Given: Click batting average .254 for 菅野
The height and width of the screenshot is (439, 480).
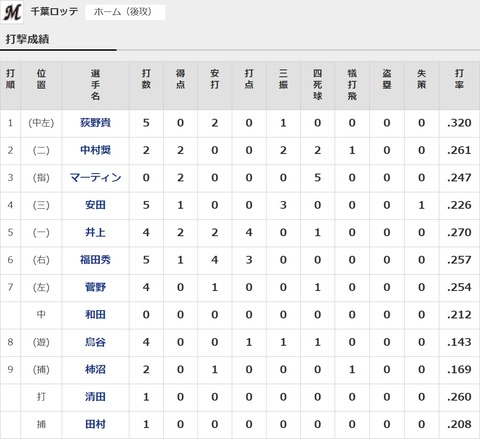Looking at the screenshot, I should pos(459,287).
